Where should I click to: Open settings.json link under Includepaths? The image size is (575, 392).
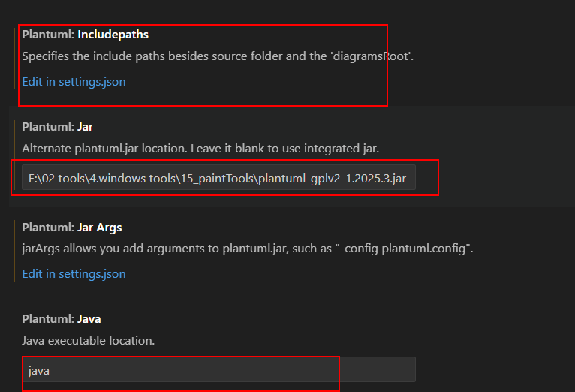pyautogui.click(x=74, y=81)
